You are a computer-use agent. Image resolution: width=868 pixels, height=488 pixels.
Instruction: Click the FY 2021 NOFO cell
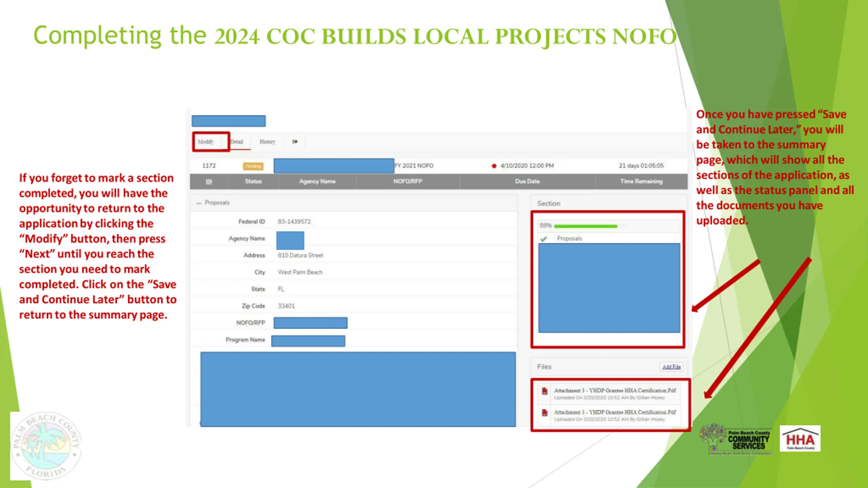click(414, 166)
